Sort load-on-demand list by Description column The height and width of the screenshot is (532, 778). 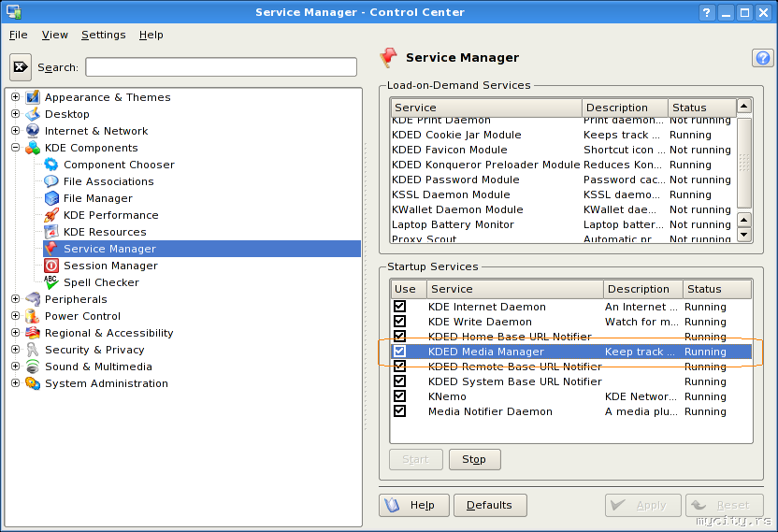[x=625, y=108]
